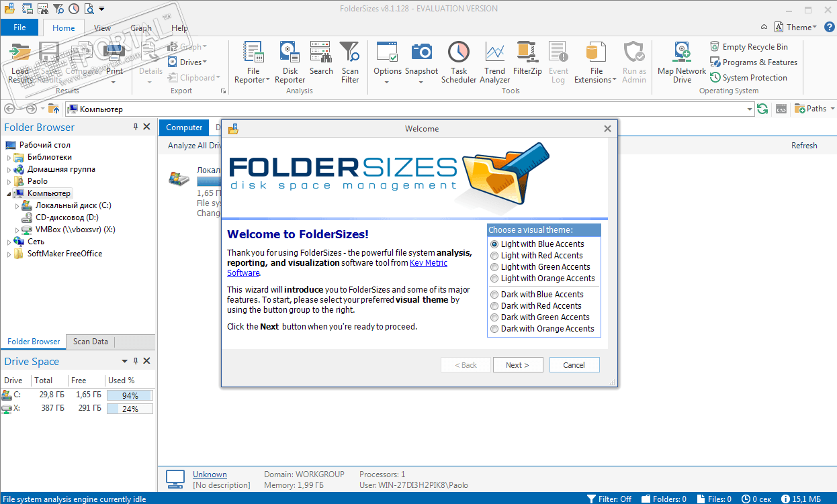Select Dark with Blue Accents theme
The height and width of the screenshot is (504, 837).
[x=537, y=295]
